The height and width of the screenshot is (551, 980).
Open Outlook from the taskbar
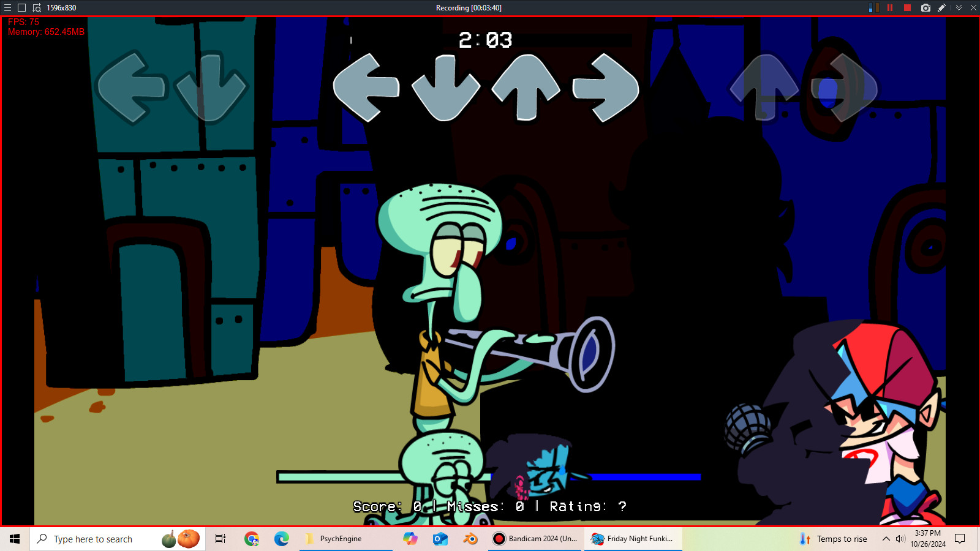440,539
